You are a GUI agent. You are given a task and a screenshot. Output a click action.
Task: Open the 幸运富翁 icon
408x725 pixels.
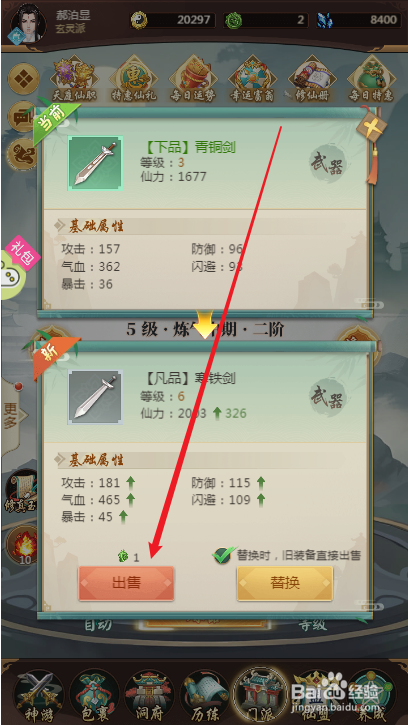[252, 80]
